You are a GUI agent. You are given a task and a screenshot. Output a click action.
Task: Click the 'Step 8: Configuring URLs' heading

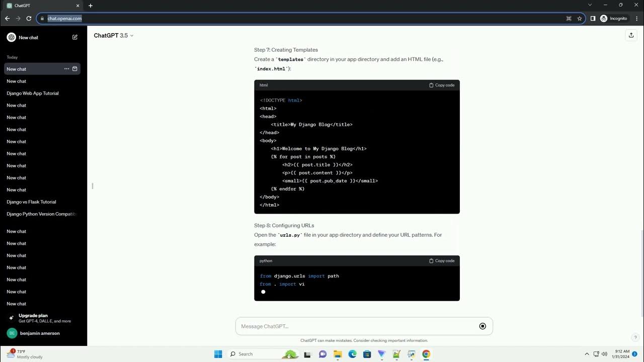[x=284, y=225]
